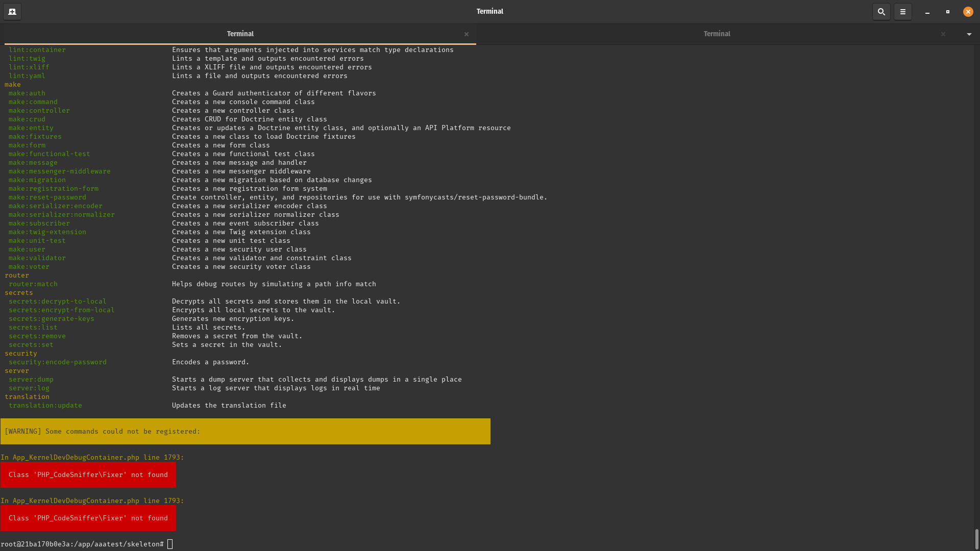Click the make:migration command text

pos(37,180)
